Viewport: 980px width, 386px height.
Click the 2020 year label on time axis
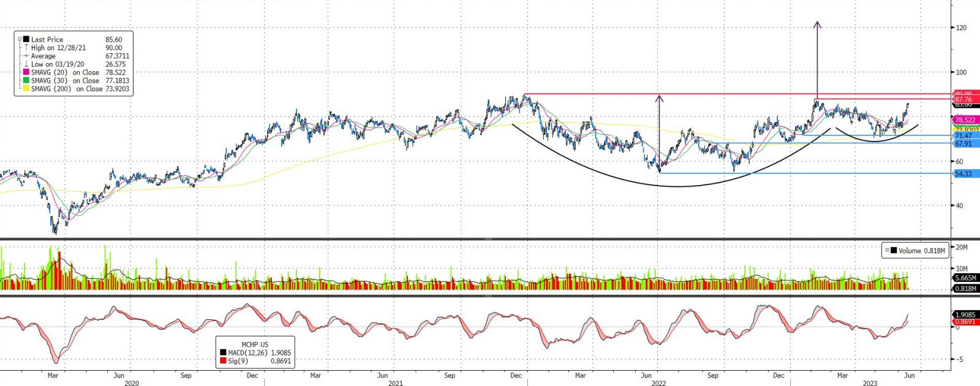coord(132,383)
